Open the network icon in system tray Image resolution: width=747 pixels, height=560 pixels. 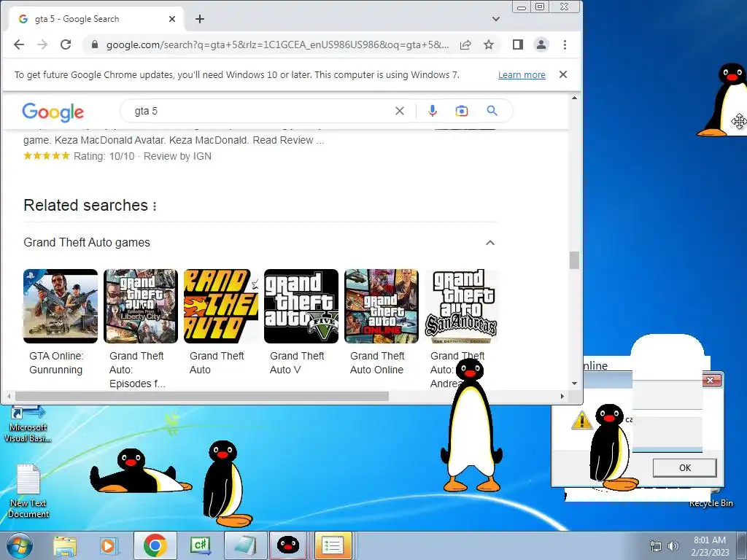coord(656,546)
